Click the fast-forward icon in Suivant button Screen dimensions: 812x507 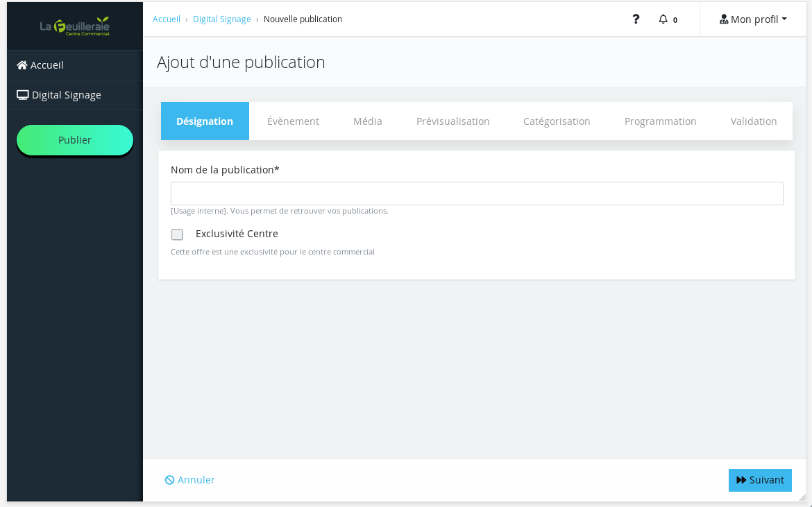tap(741, 480)
